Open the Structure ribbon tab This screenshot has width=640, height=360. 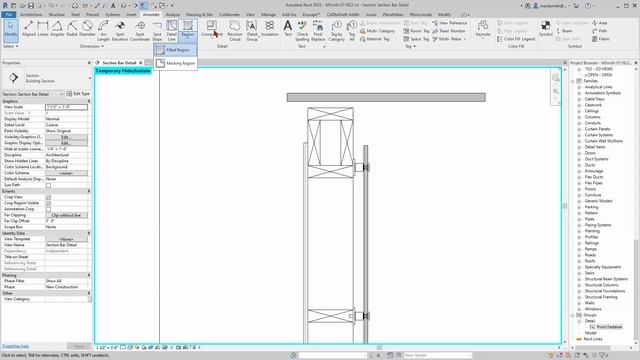[x=57, y=14]
